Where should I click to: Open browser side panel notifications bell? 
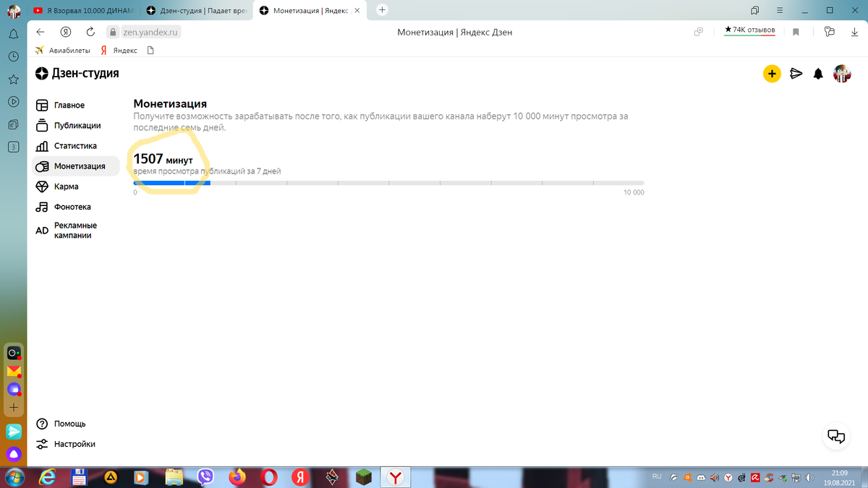pyautogui.click(x=13, y=33)
